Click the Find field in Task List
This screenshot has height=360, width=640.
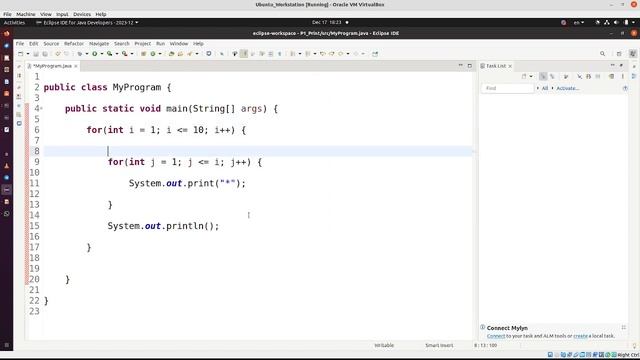[507, 88]
